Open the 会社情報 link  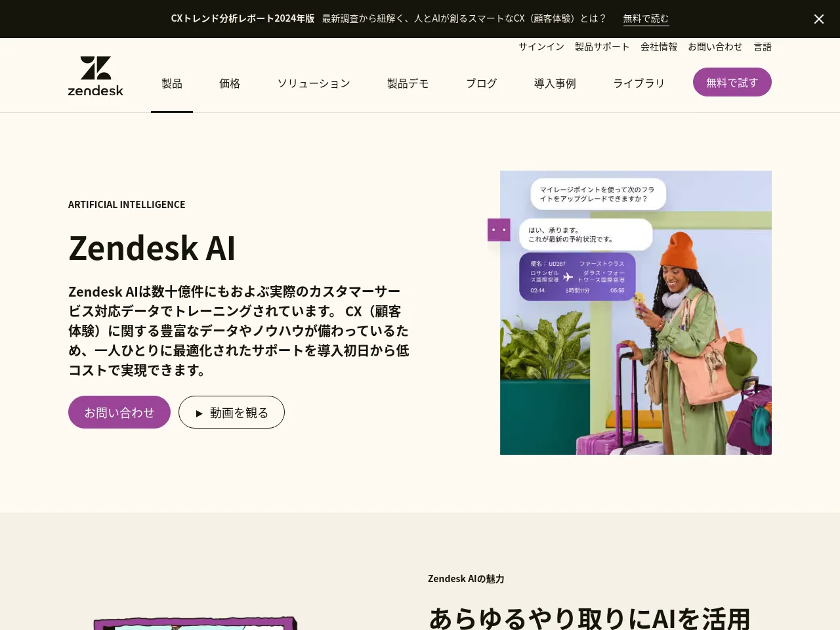[x=659, y=47]
